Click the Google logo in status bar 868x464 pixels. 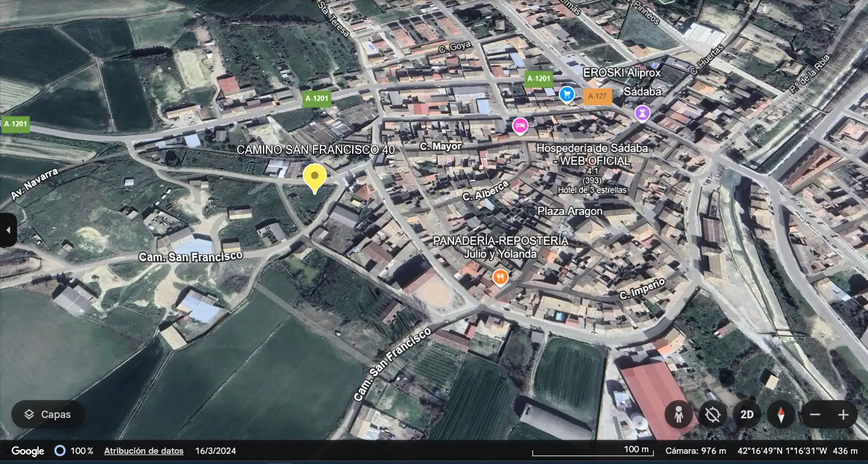tap(28, 451)
